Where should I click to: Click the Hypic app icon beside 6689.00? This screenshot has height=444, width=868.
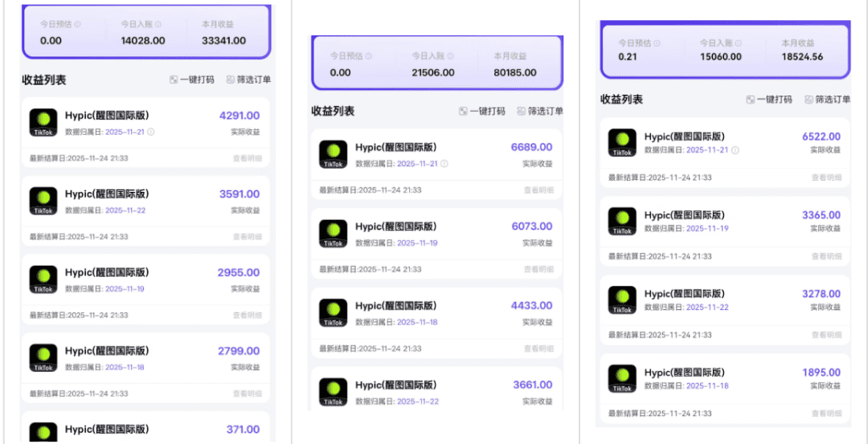click(333, 154)
